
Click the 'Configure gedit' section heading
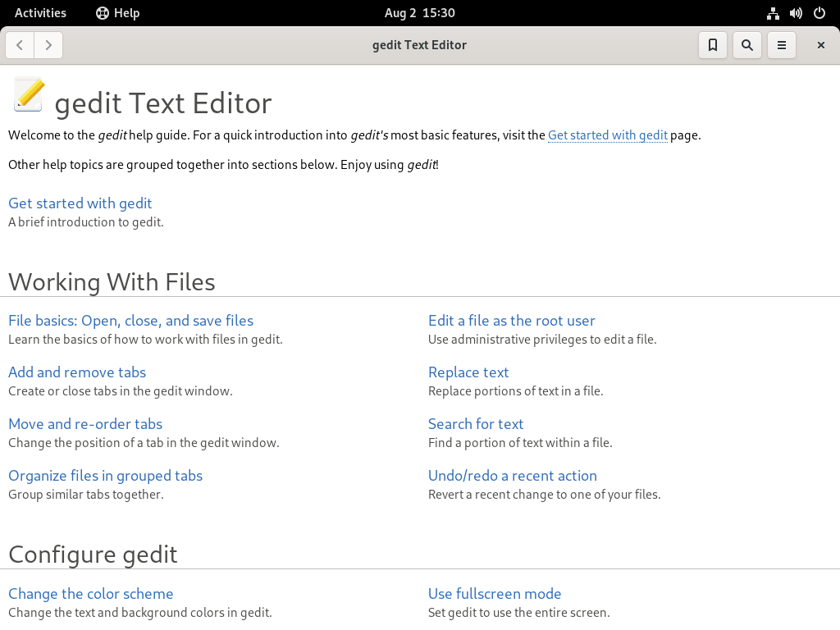[x=93, y=555]
